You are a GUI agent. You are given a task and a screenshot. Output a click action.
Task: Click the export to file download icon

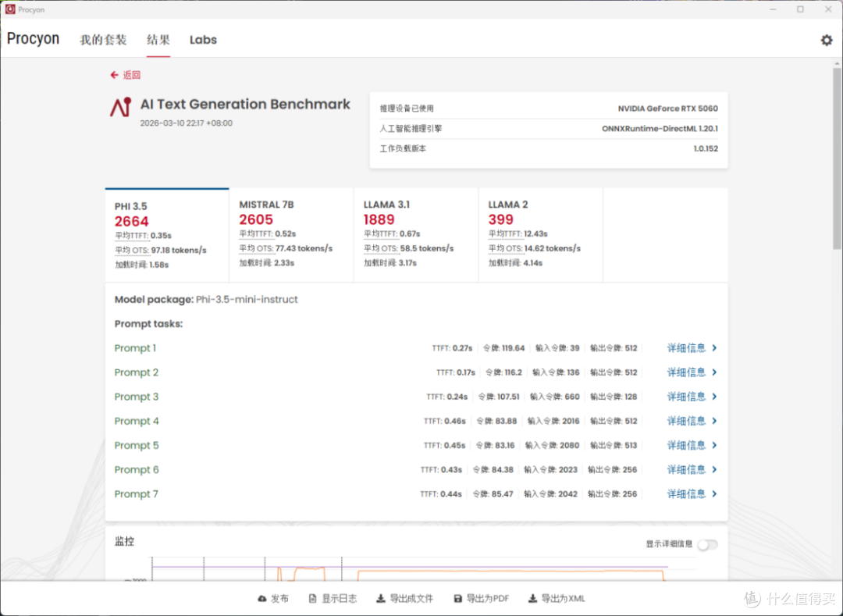pyautogui.click(x=381, y=598)
